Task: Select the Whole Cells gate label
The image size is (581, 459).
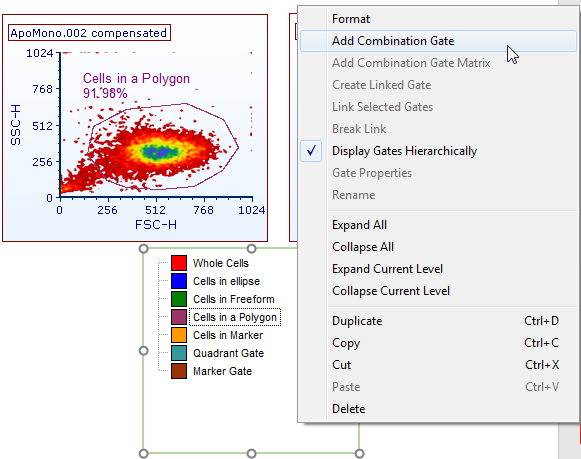Action: [220, 263]
